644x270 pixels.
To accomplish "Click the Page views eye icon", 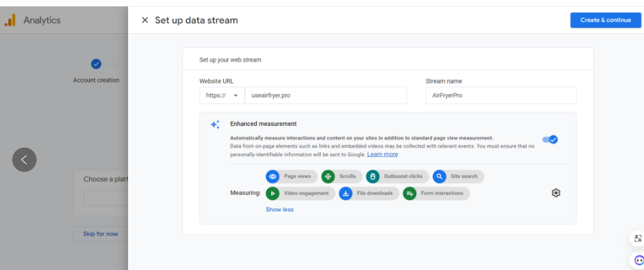I will (273, 177).
